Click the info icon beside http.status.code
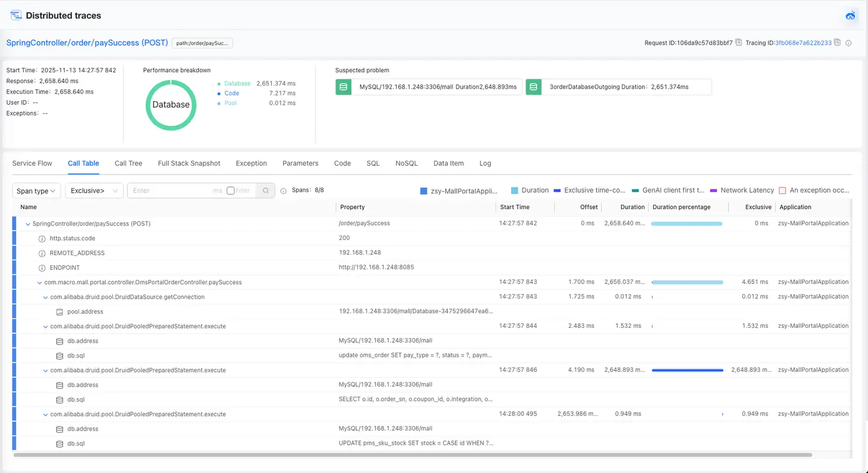Viewport: 868px width, 473px height. [x=42, y=239]
